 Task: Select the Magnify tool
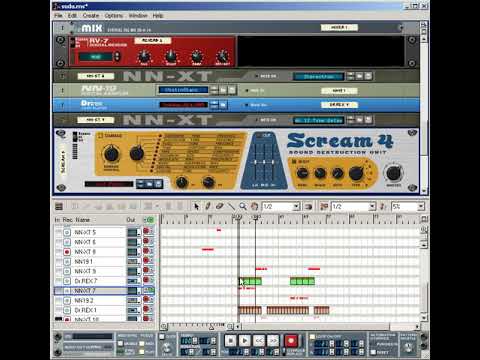(243, 207)
